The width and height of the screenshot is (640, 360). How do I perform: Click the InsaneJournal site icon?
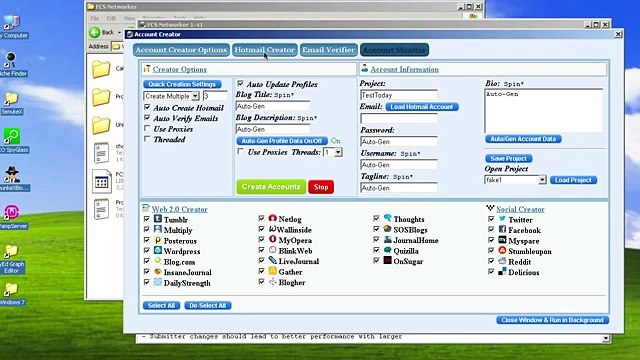[x=158, y=272]
